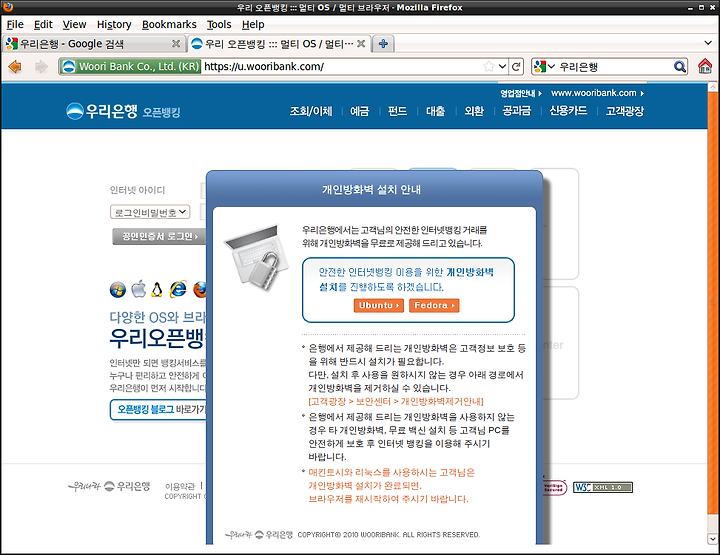This screenshot has width=720, height=555.
Task: Click the orange vertical scrollbar thumb
Action: 713,303
